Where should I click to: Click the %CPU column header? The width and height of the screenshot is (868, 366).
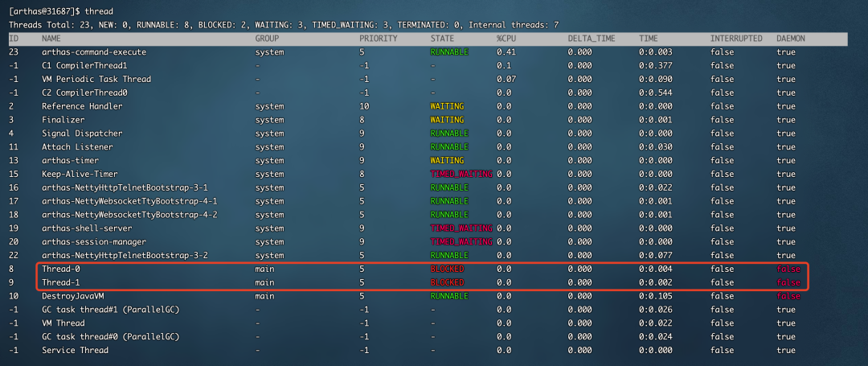[x=506, y=39]
